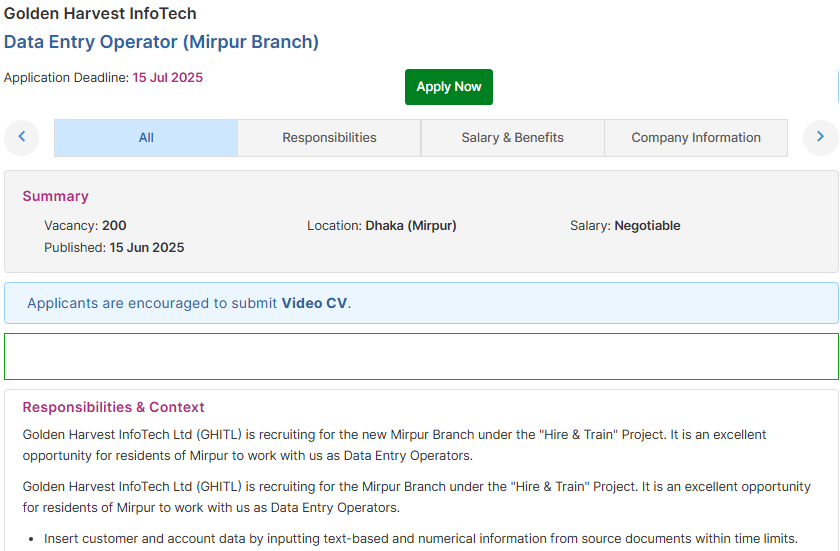The image size is (840, 551).
Task: Select the All tab
Action: (x=146, y=138)
